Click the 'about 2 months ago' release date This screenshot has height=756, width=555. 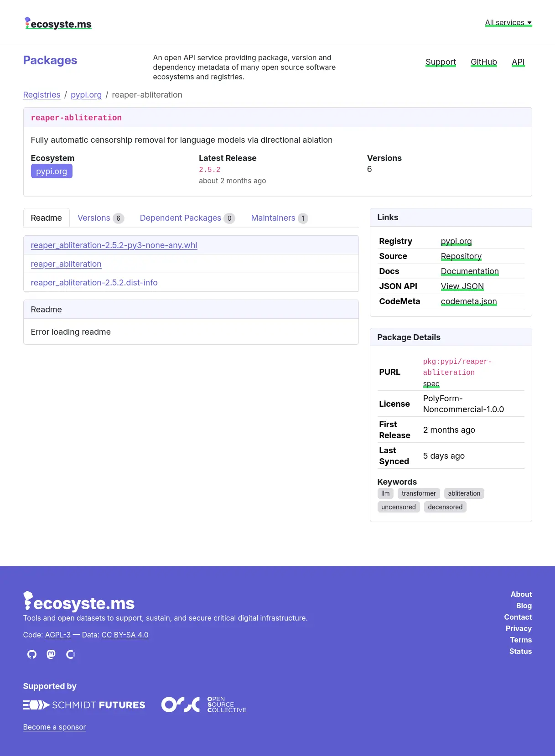point(232,181)
